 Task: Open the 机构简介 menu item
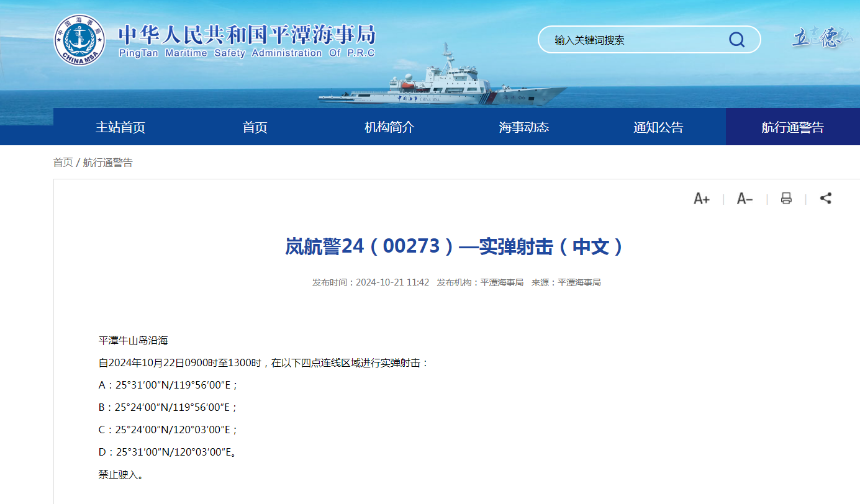point(389,127)
